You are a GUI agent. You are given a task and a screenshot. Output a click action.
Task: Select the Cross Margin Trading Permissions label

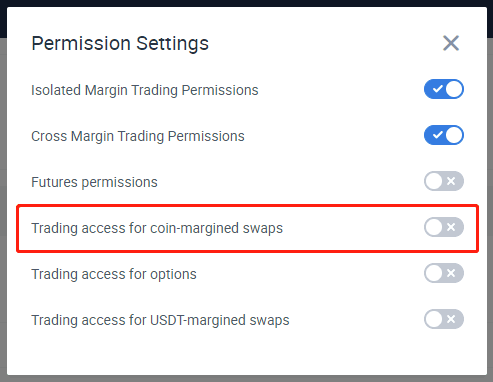(138, 136)
